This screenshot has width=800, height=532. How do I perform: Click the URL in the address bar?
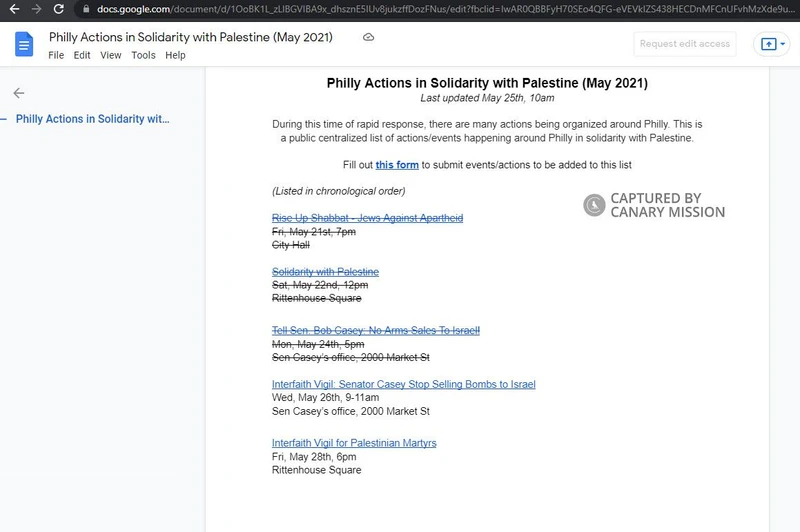pos(444,9)
